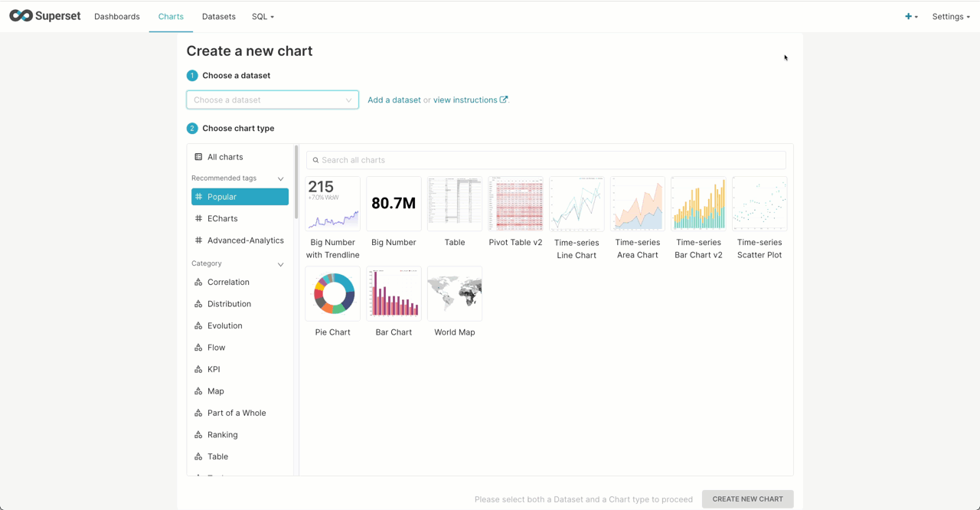Click the Superset logo icon

(21, 16)
